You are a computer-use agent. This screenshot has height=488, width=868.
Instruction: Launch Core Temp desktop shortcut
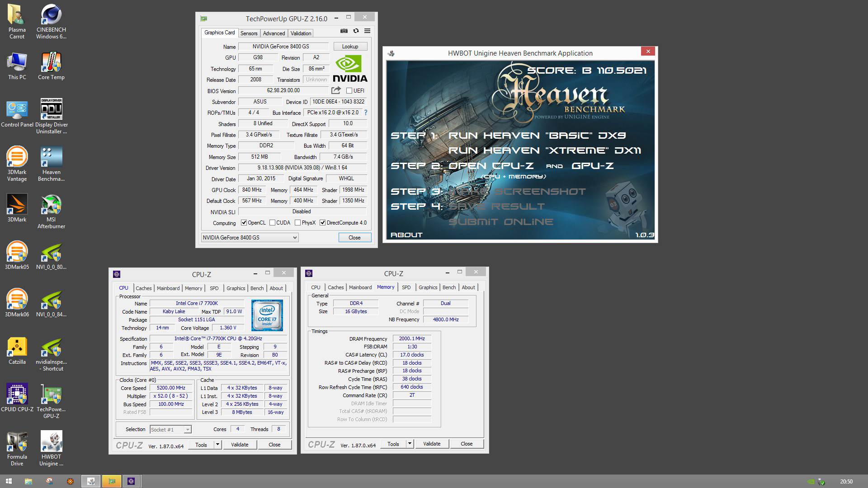(x=51, y=66)
